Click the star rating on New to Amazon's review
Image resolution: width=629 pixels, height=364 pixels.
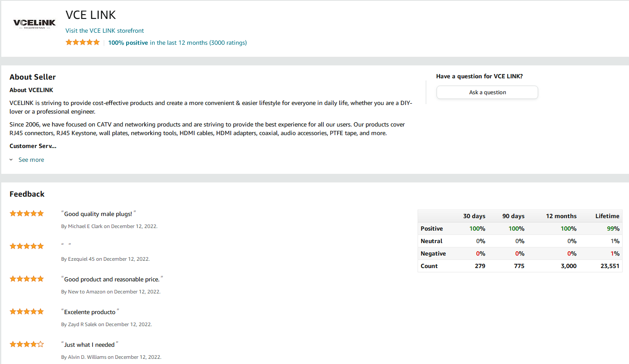(27, 279)
